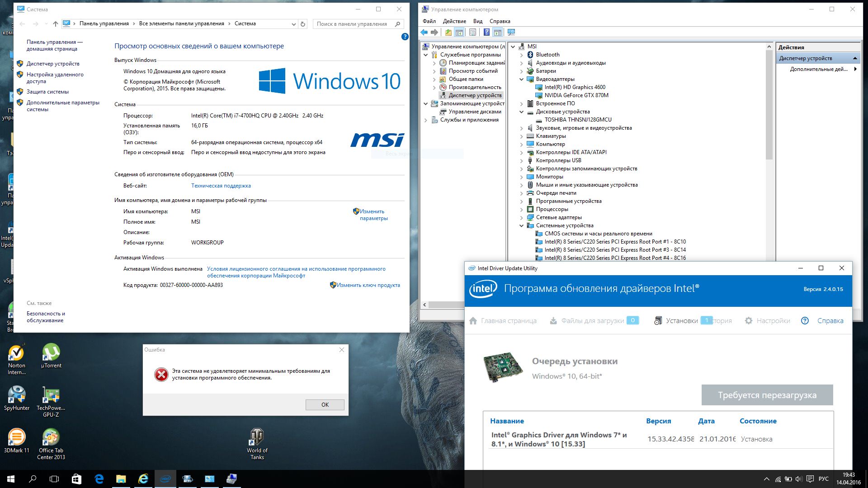Expand the Процессоры device category
The width and height of the screenshot is (868, 488).
pos(521,209)
